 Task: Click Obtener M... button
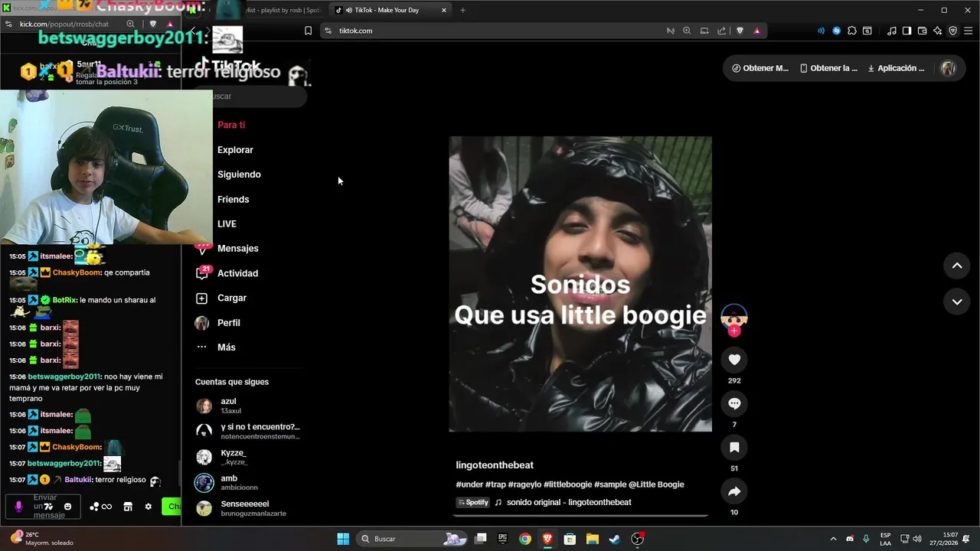[759, 68]
